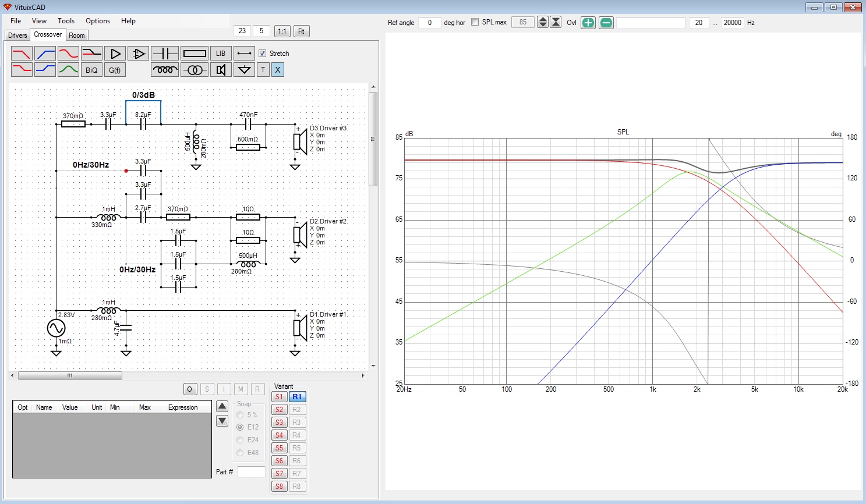Select the E24 snap option
866x504 pixels.
(x=240, y=440)
